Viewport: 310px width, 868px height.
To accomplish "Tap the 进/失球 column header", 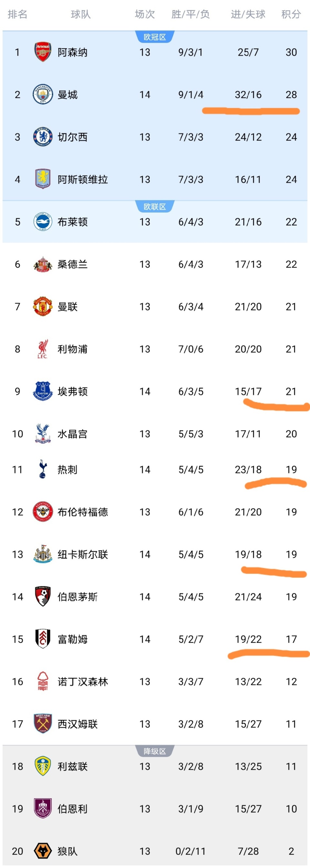I will pos(248,14).
